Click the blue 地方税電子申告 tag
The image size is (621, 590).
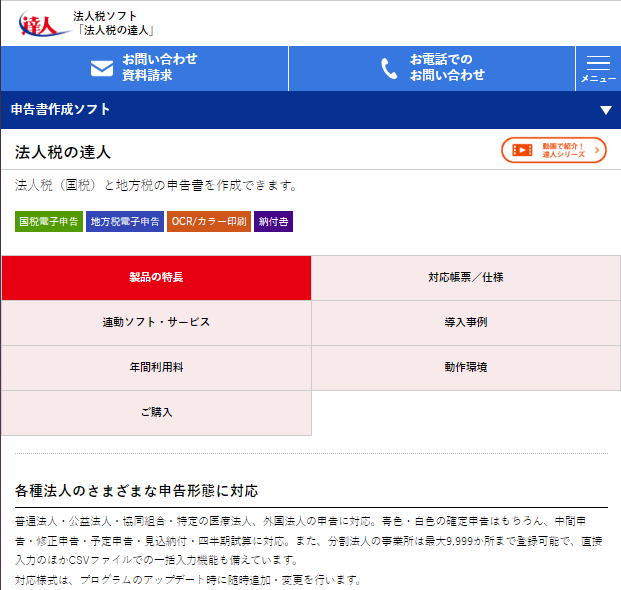tap(125, 222)
